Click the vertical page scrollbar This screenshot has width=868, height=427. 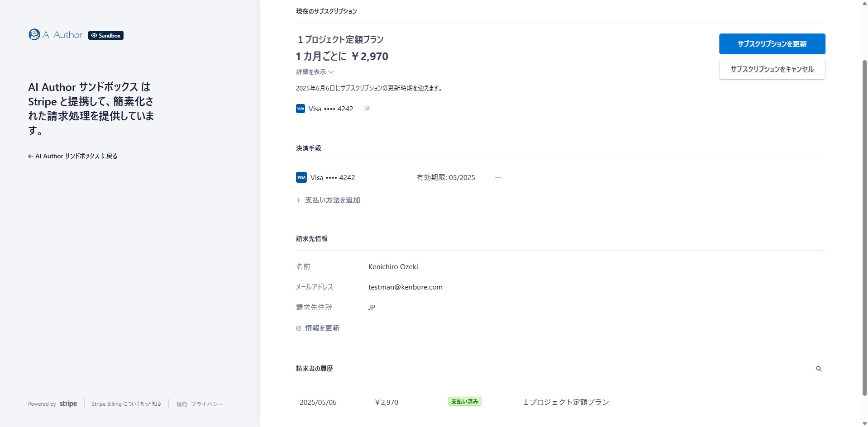[864, 226]
